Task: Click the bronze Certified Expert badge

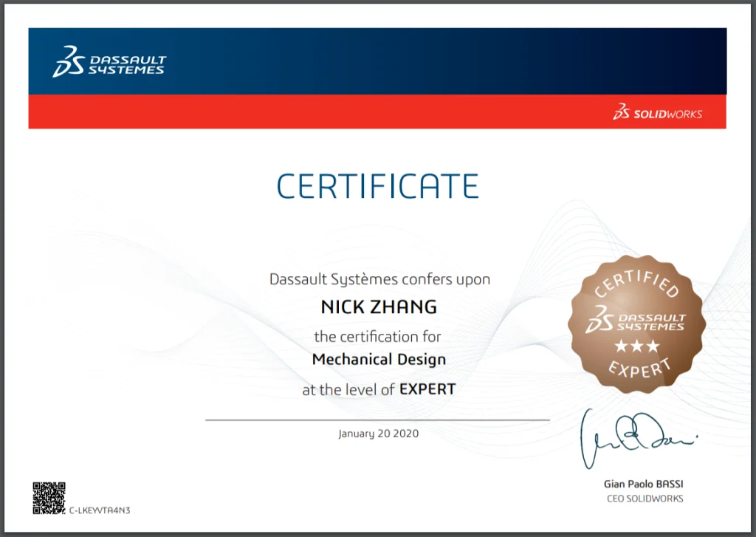Action: [636, 324]
